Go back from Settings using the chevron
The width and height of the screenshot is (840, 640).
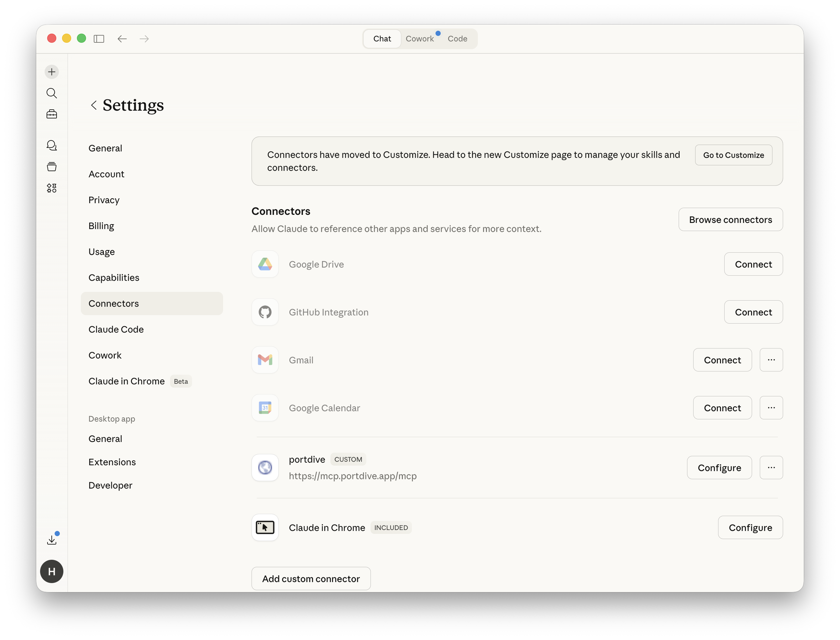(94, 105)
